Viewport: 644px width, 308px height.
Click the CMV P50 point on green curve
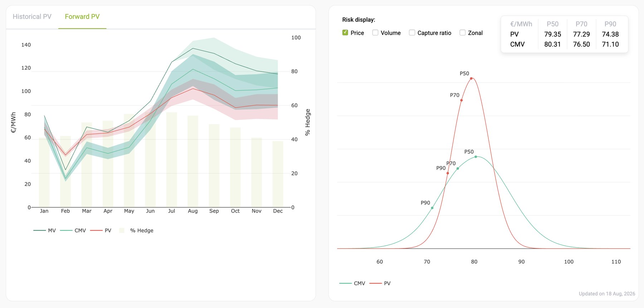click(x=475, y=157)
